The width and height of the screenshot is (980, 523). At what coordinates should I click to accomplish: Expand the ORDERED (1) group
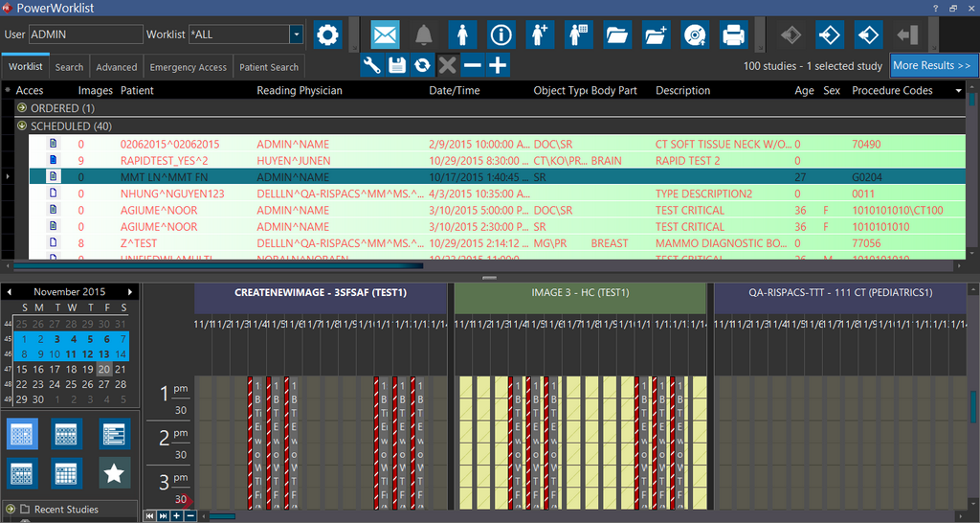[x=21, y=108]
